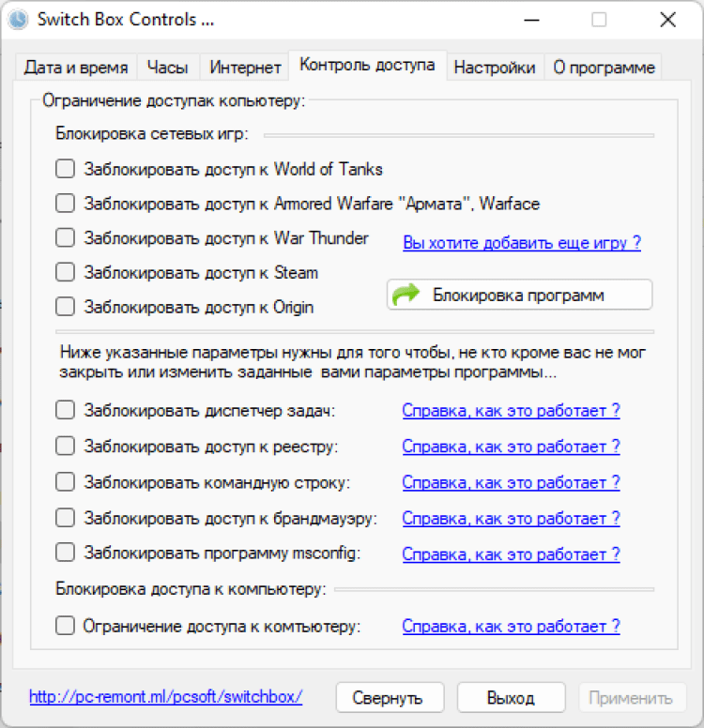The image size is (704, 728).
Task: Go to the Настройки tab
Action: [494, 68]
